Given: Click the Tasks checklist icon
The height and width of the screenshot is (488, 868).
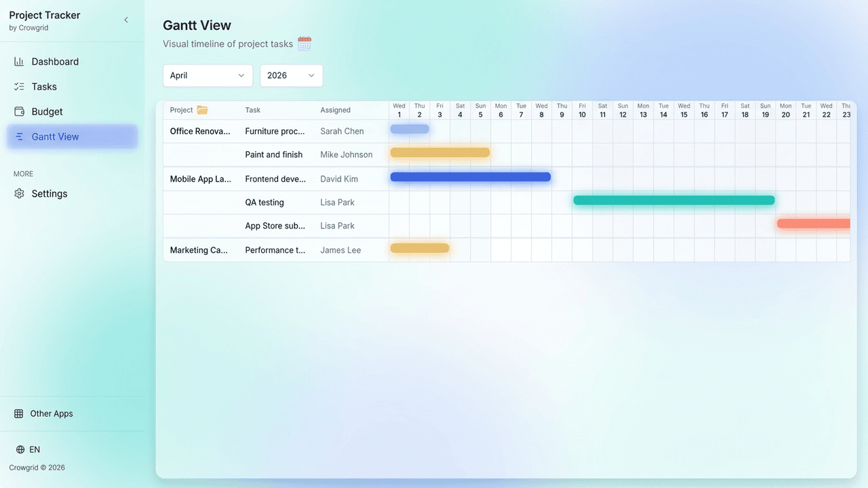Looking at the screenshot, I should (19, 87).
